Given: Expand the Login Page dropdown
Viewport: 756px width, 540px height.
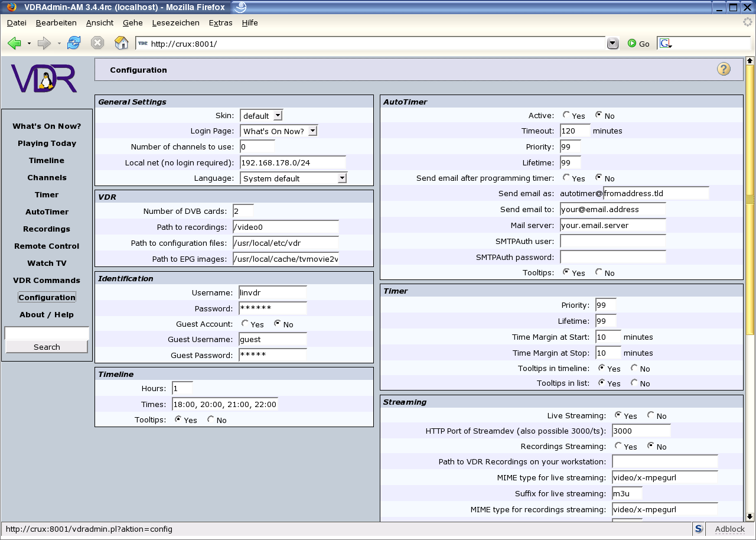Looking at the screenshot, I should coord(279,131).
